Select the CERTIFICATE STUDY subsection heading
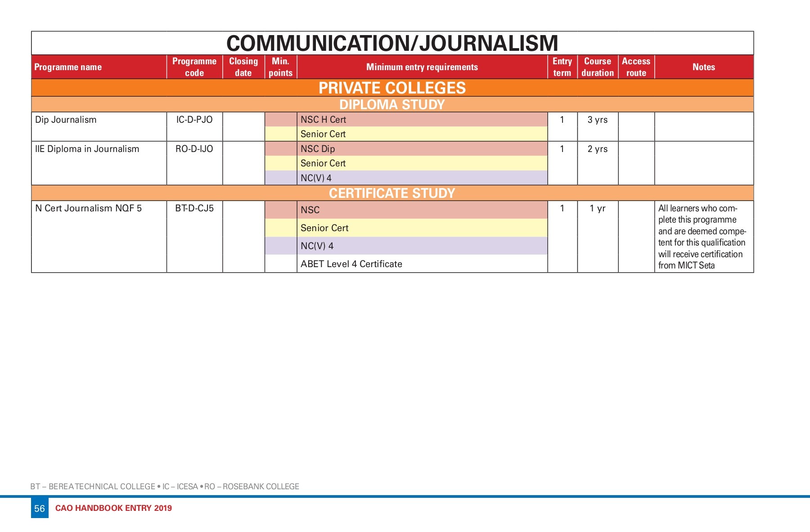The width and height of the screenshot is (810, 532). 392,193
